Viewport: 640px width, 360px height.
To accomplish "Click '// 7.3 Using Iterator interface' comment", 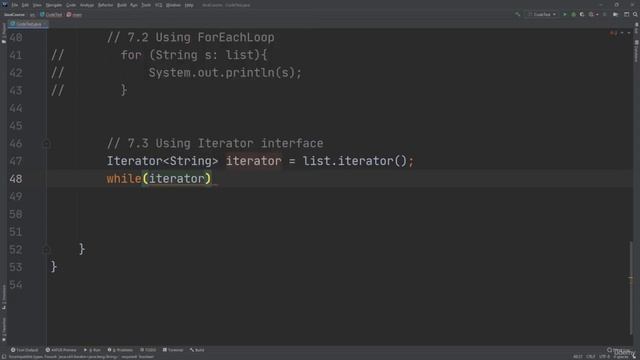I will 215,144.
